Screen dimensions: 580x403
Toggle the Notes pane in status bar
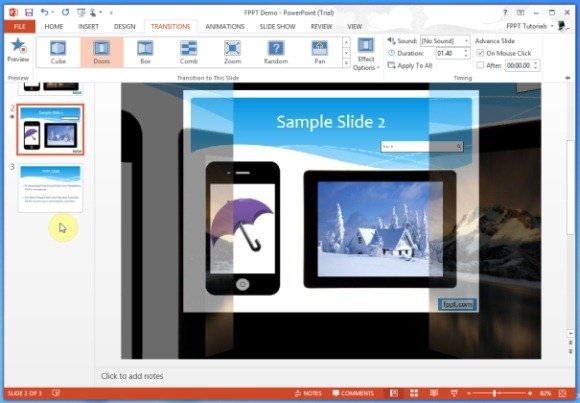308,393
